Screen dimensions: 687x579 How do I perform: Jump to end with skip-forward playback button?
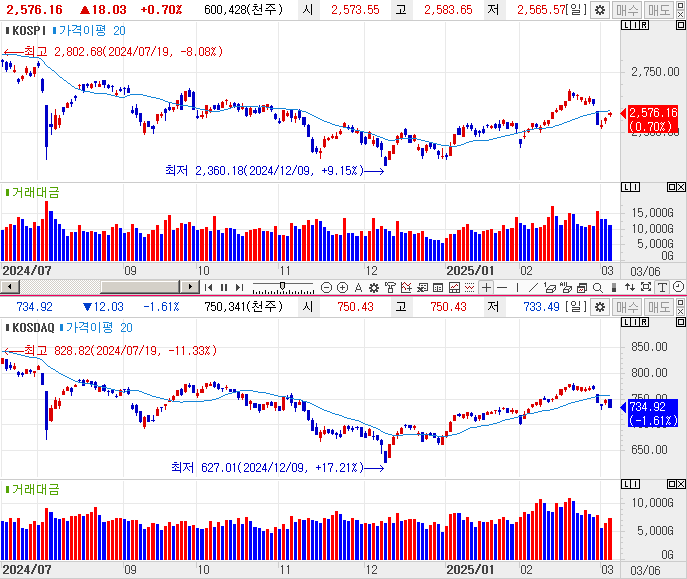click(x=239, y=287)
